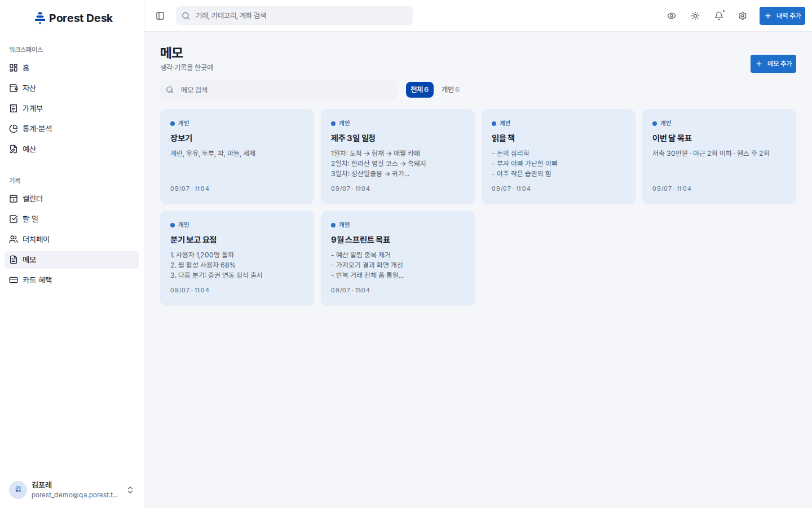Click 저축 30만원 memo text

click(710, 154)
